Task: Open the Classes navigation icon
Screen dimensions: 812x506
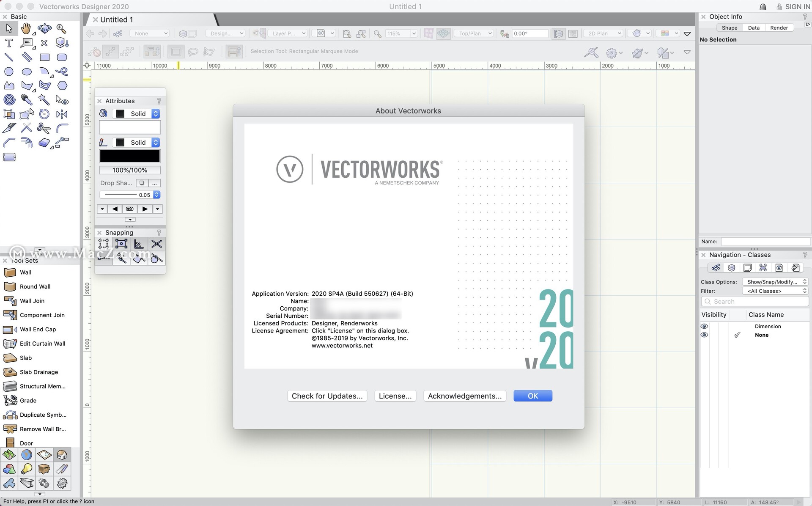Action: point(716,267)
